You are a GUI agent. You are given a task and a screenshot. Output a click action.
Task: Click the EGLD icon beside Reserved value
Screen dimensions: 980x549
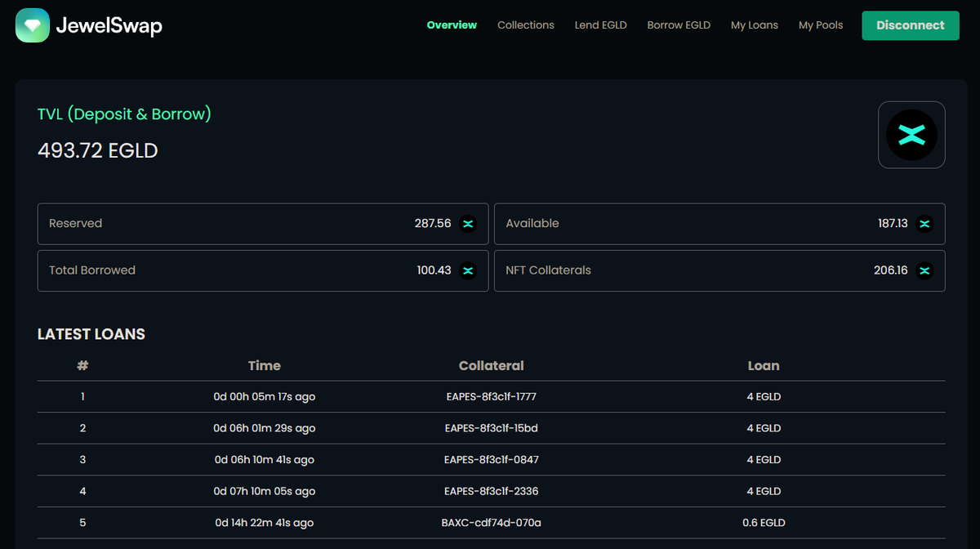468,224
